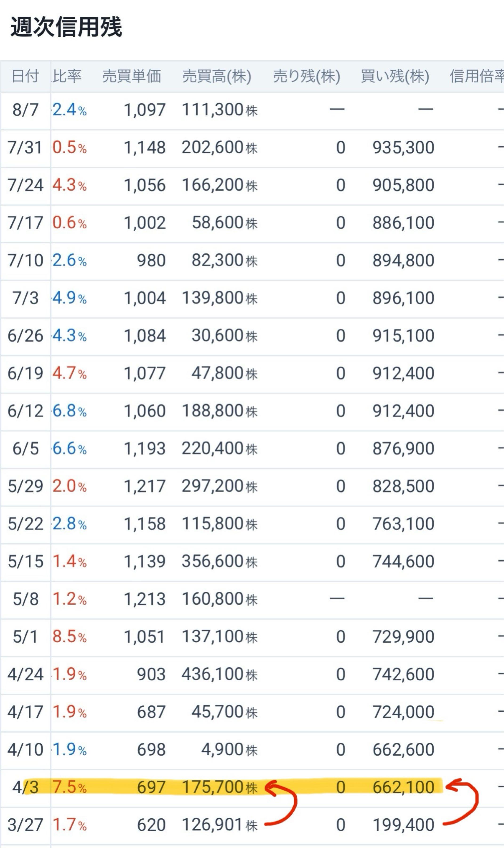This screenshot has width=504, height=848.
Task: Click the 436,100株 volume in the 4/24 row
Action: pos(219,674)
